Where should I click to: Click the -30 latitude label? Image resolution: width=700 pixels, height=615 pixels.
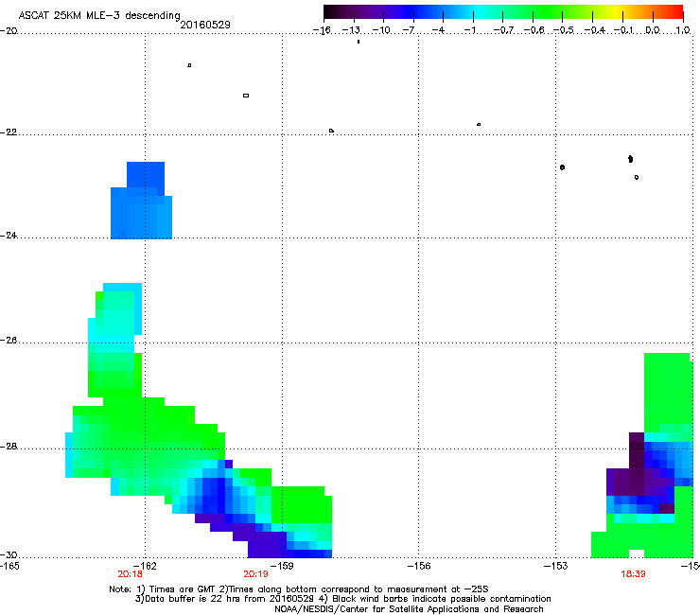coord(9,554)
